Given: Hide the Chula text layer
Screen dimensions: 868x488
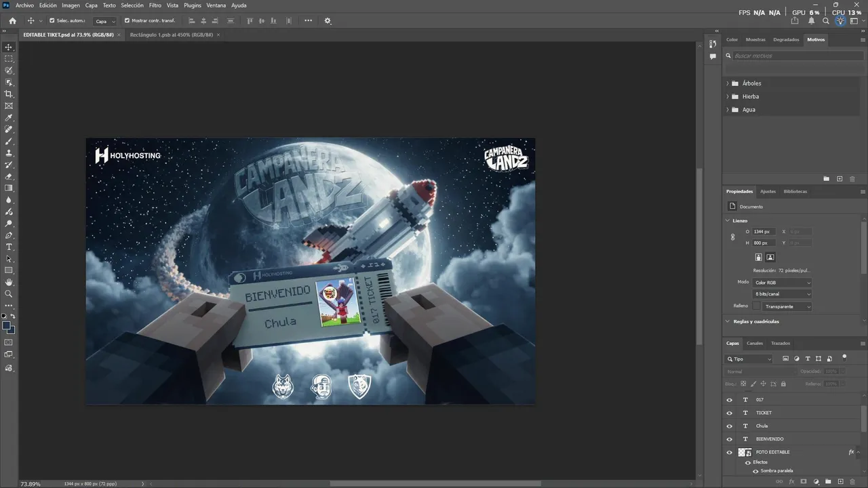Looking at the screenshot, I should (730, 426).
